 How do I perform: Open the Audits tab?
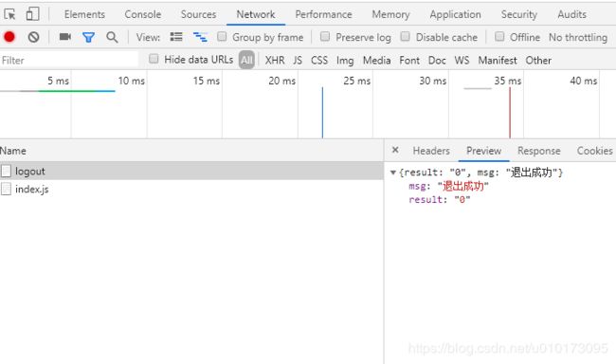click(572, 14)
